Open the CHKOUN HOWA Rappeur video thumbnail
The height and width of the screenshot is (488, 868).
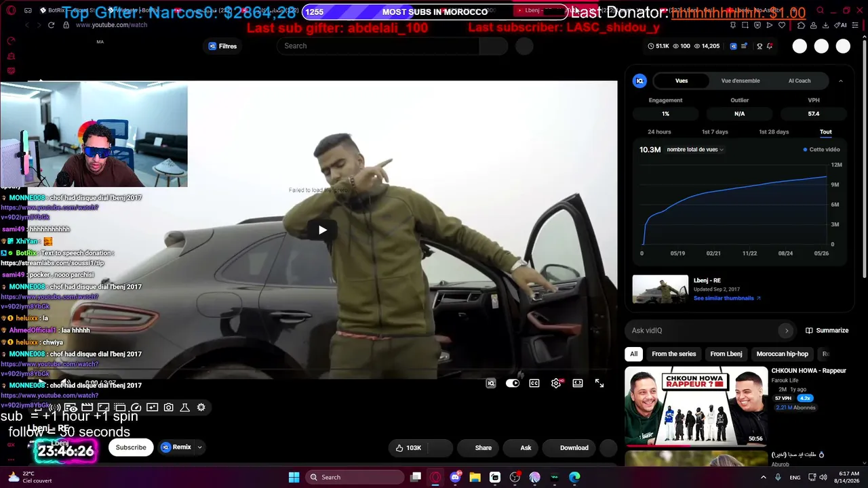point(696,407)
